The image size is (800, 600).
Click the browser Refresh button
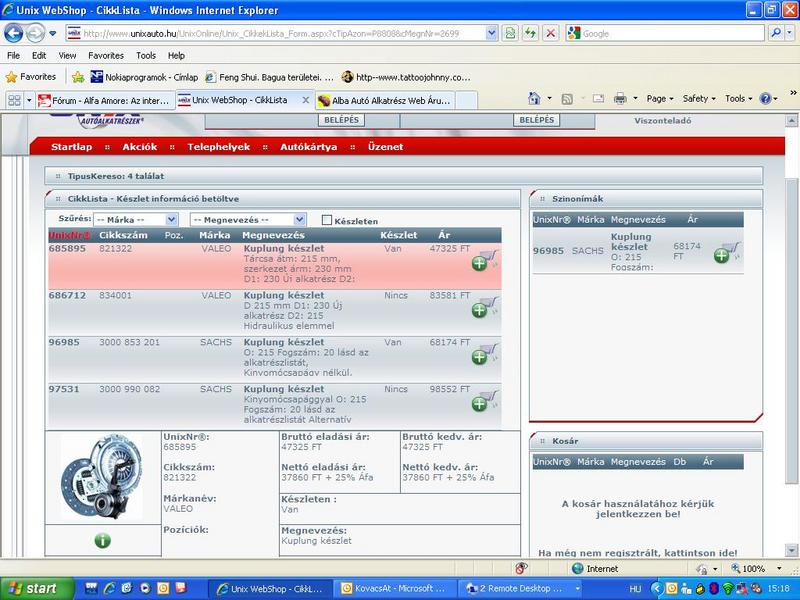point(529,33)
